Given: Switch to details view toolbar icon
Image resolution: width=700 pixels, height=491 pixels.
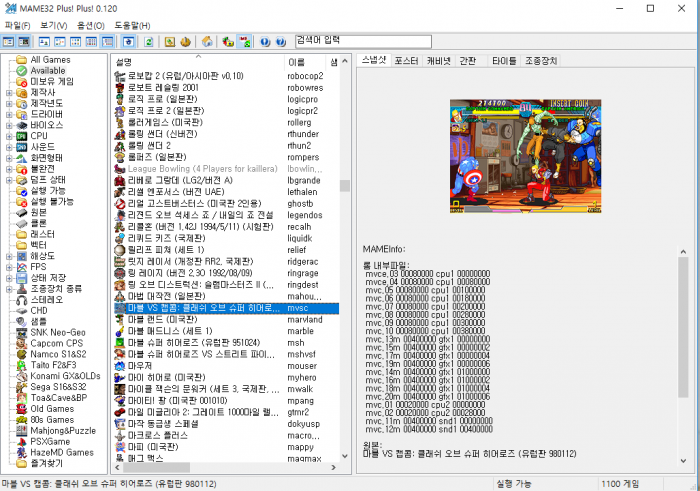Looking at the screenshot, I should [x=91, y=42].
